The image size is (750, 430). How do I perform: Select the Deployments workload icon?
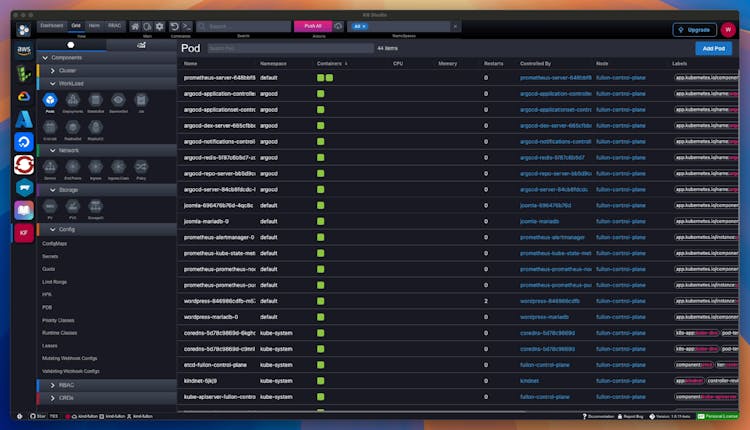click(x=73, y=102)
